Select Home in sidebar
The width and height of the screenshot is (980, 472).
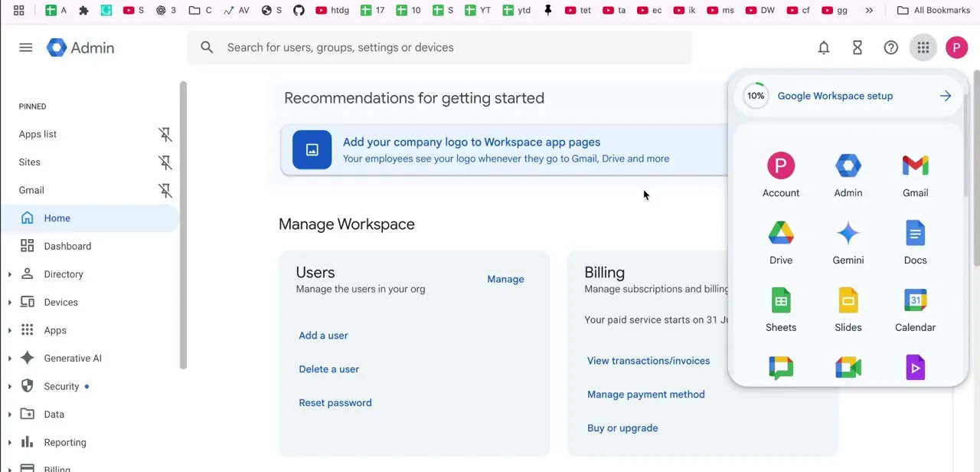[x=90, y=218]
